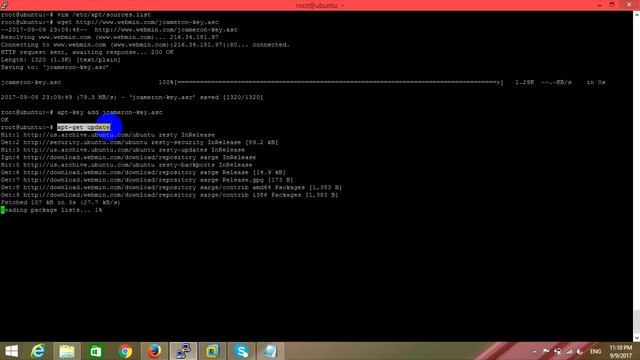Click the 'Length: 1320 (1.3K)' line
Screen dimensions: 640x360
click(x=60, y=60)
